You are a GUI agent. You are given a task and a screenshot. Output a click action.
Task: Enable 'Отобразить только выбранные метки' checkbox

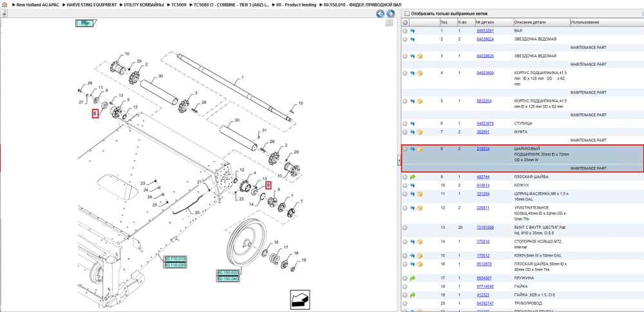pyautogui.click(x=406, y=14)
